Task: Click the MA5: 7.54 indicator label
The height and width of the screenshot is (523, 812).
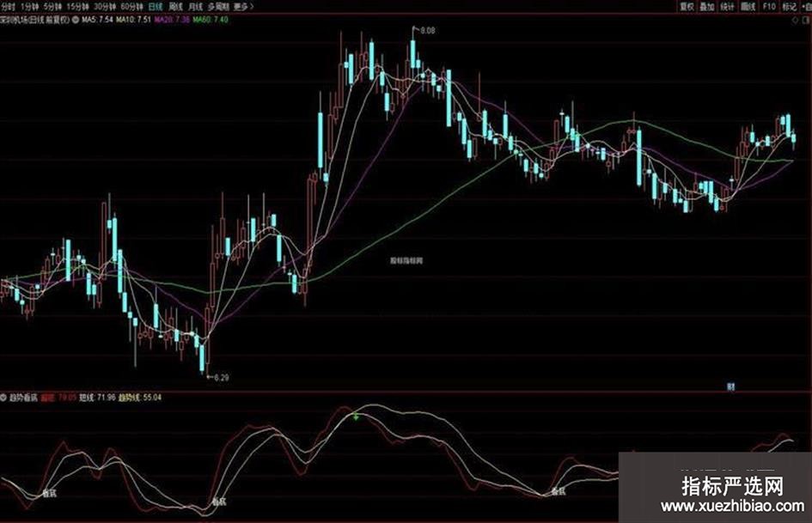Action: click(x=97, y=20)
